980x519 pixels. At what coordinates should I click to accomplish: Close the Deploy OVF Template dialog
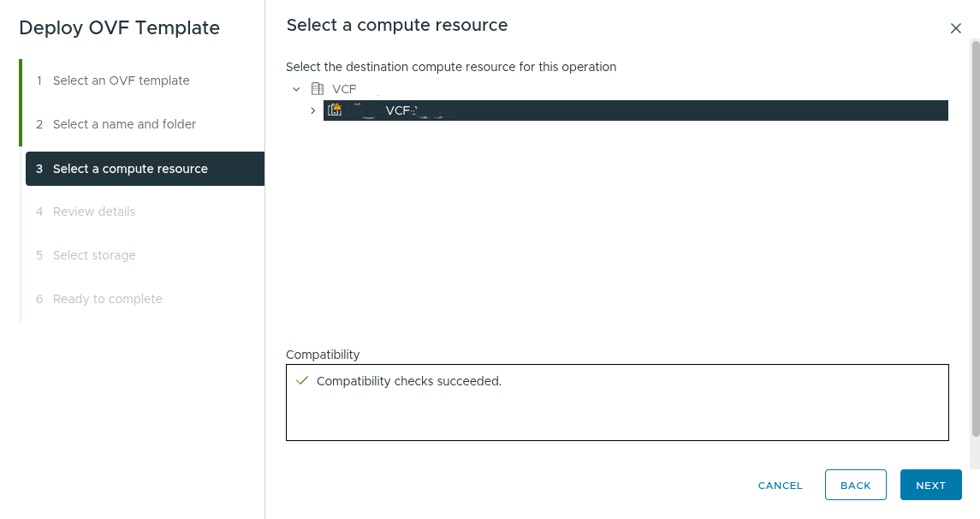[x=955, y=28]
